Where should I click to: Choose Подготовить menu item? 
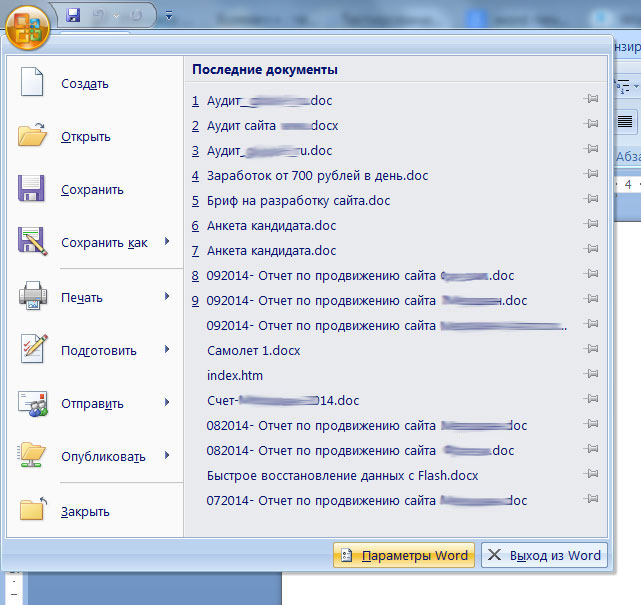pos(95,350)
